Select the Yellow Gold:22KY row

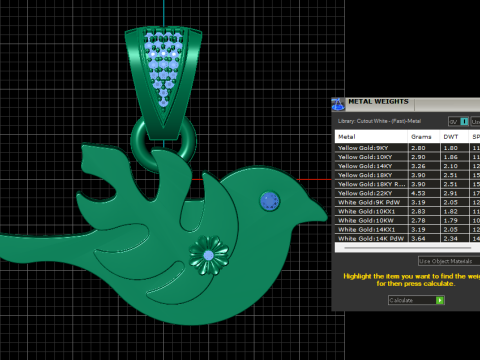click(x=407, y=193)
